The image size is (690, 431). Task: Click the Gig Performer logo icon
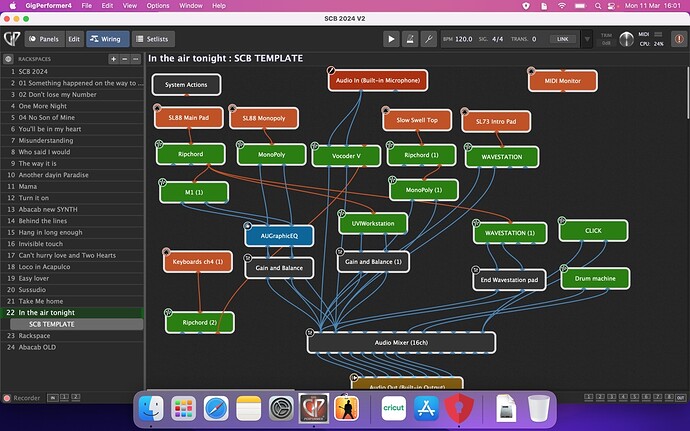tap(12, 39)
